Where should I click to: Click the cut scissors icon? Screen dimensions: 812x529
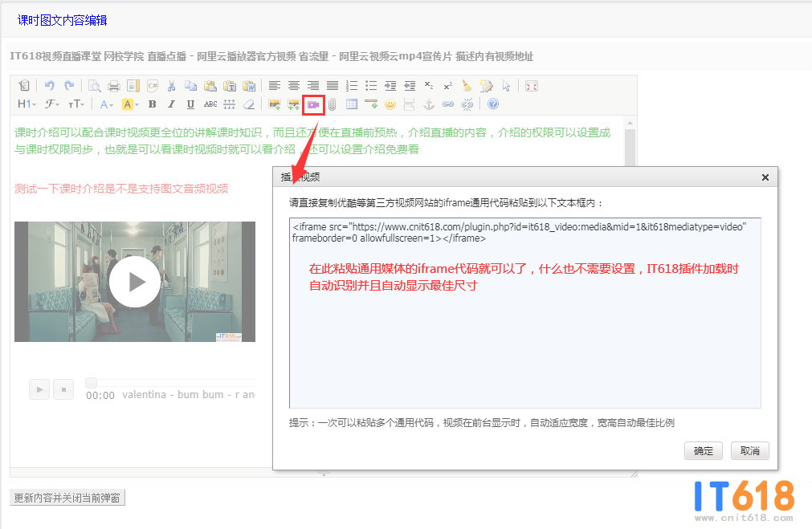171,86
